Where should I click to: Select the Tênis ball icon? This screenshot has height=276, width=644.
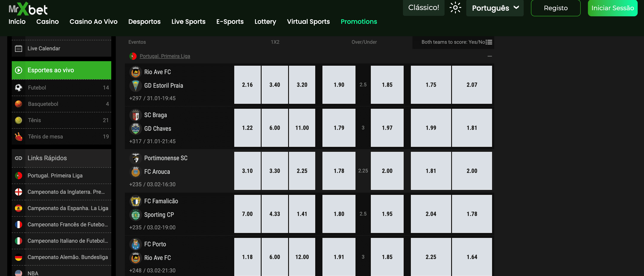point(19,120)
